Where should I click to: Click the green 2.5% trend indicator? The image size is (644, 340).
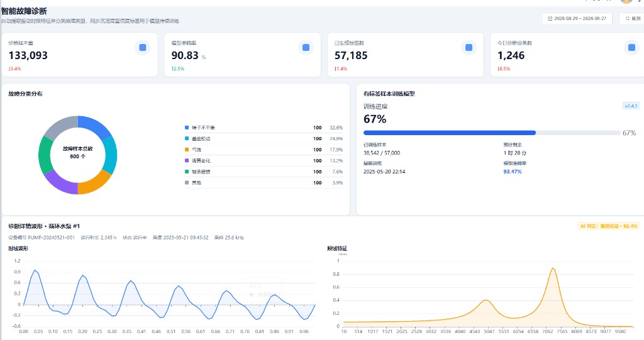178,69
